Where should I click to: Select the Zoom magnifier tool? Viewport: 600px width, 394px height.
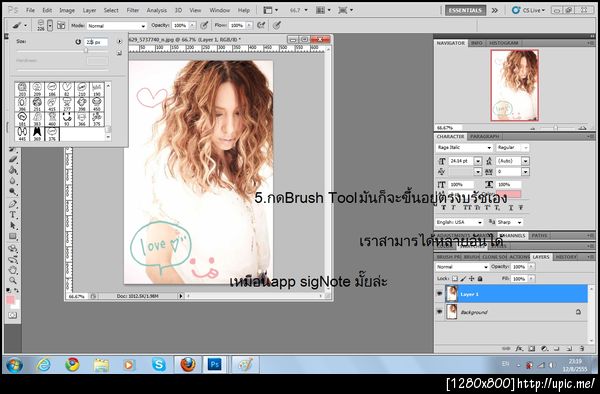pos(13,281)
